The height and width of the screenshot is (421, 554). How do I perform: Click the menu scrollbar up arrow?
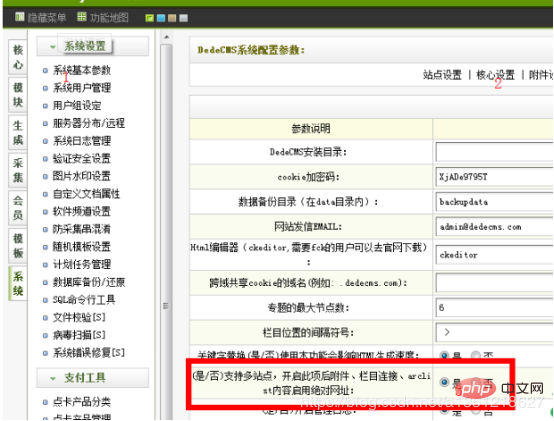click(x=167, y=37)
